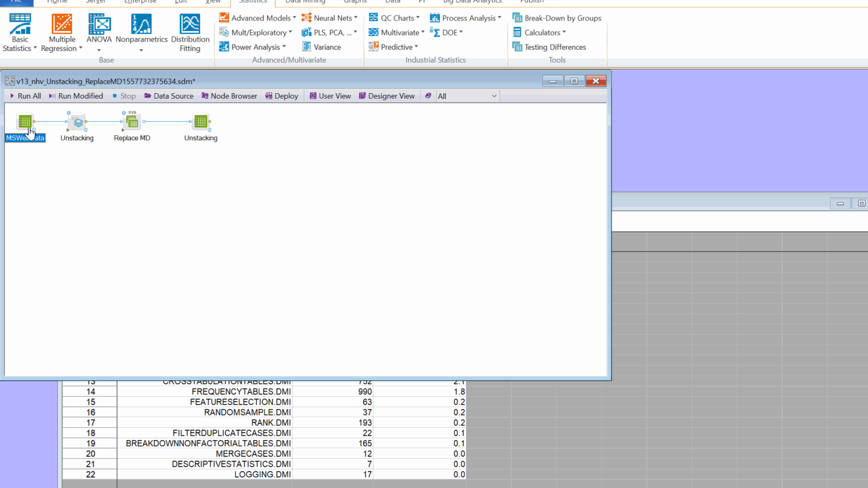This screenshot has height=488, width=868.
Task: Select the Replace MD workspace node
Action: [132, 122]
